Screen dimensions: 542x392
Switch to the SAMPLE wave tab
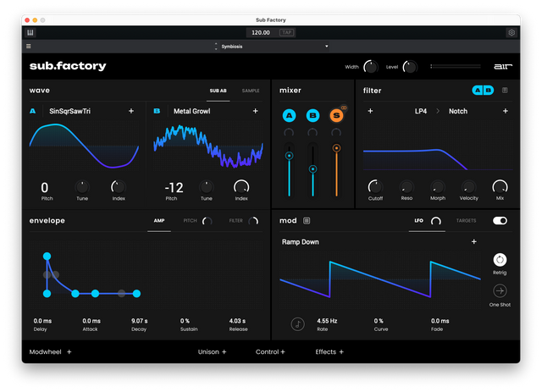251,91
